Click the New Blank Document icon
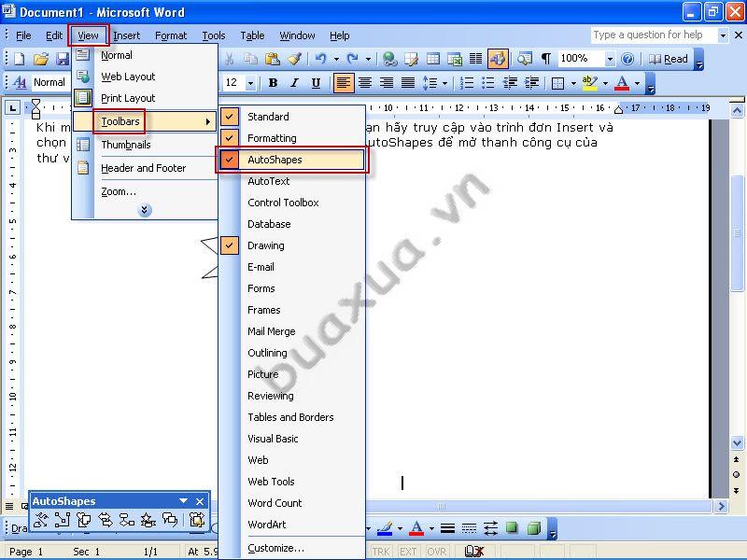Image resolution: width=747 pixels, height=560 pixels. pos(20,59)
